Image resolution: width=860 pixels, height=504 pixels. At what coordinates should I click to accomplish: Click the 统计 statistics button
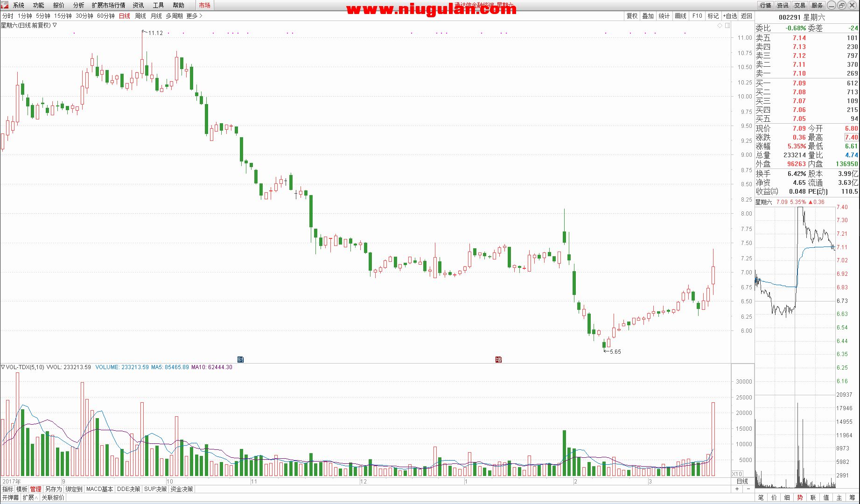[x=664, y=16]
